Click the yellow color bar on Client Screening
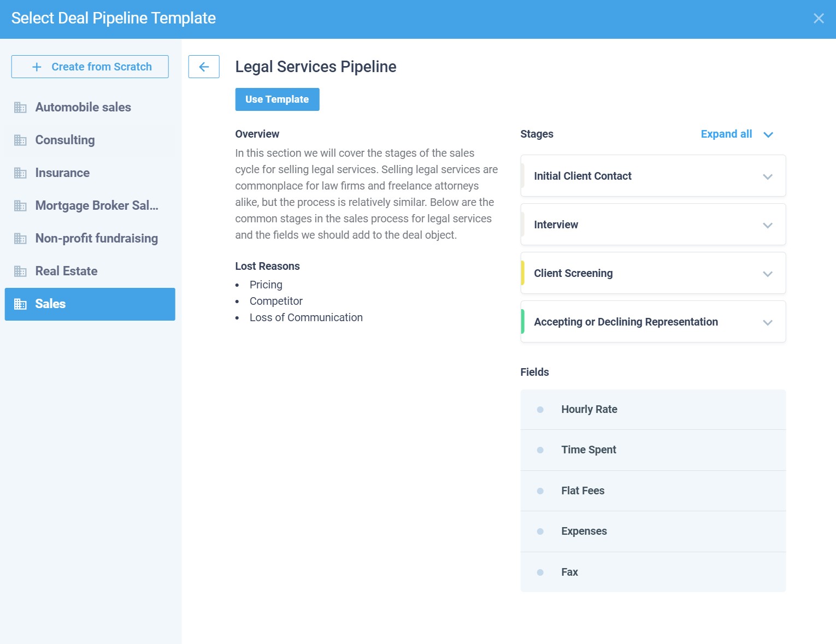Image resolution: width=836 pixels, height=644 pixels. [x=523, y=273]
